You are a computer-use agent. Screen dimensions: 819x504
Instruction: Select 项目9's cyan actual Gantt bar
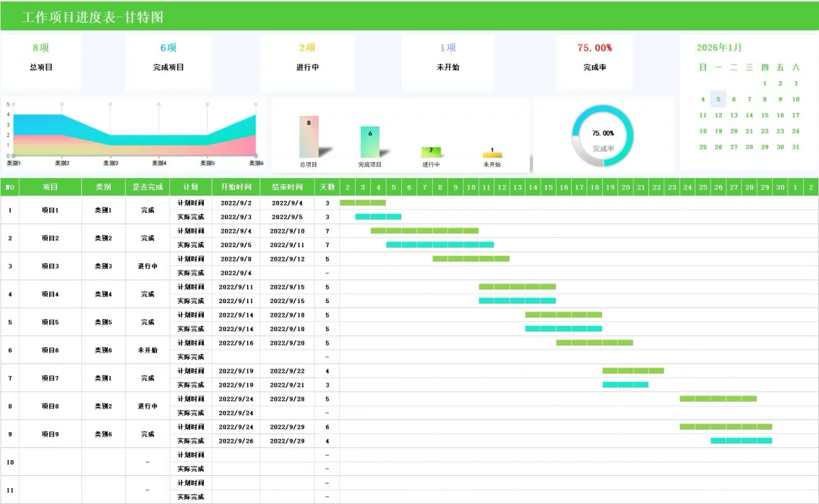coord(741,441)
